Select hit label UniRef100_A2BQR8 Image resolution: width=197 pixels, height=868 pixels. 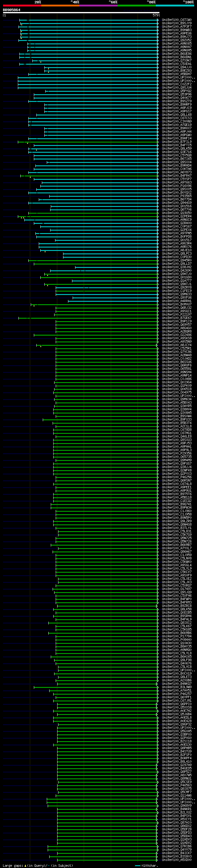(x=177, y=332)
